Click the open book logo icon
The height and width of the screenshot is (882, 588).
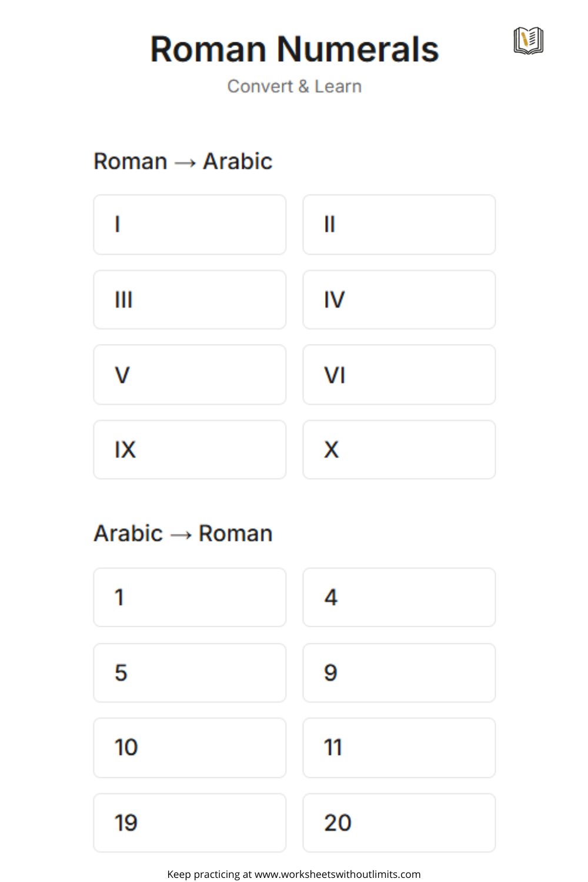coord(528,41)
